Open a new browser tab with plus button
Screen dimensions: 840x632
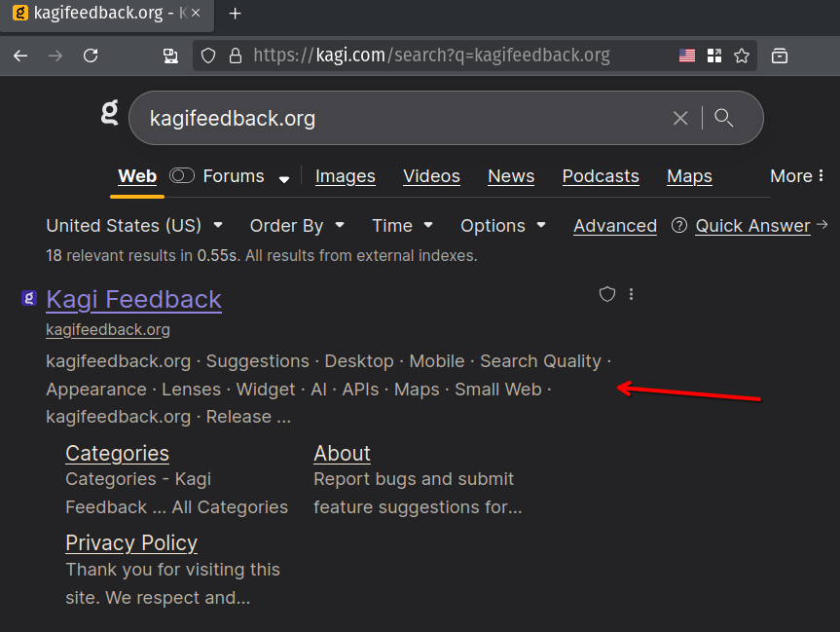click(235, 14)
